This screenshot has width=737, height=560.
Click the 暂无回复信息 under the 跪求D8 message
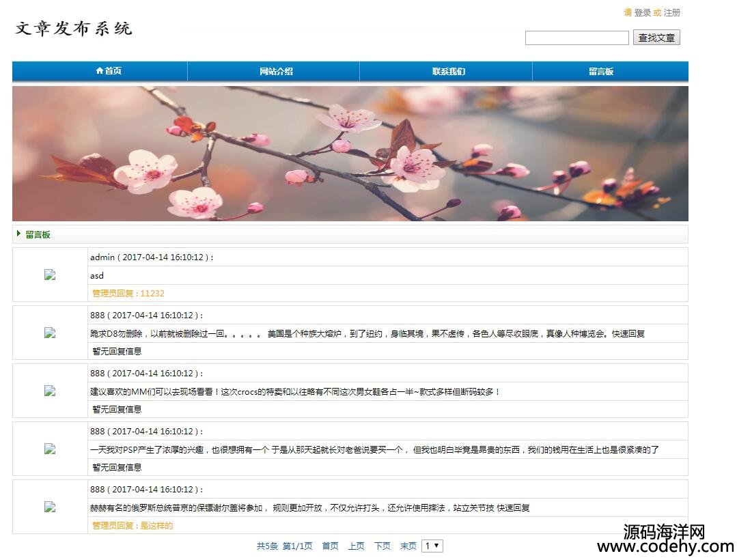pyautogui.click(x=117, y=351)
